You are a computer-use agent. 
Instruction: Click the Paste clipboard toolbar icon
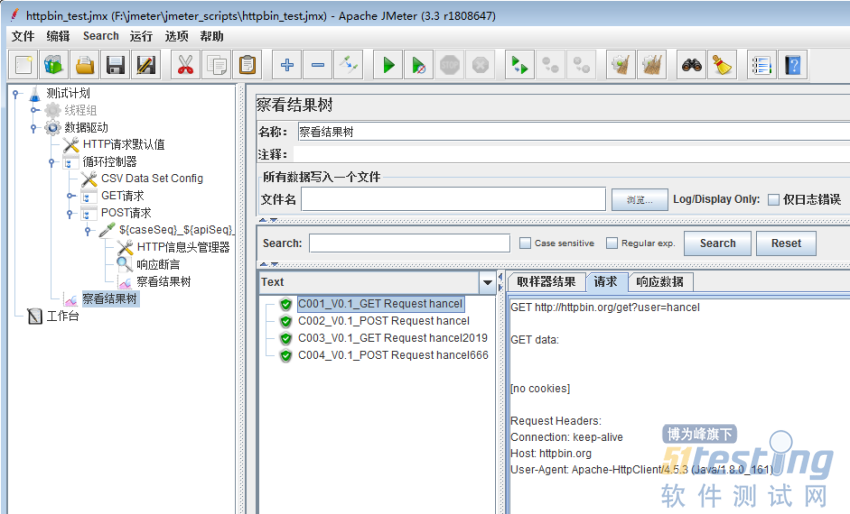tap(246, 66)
